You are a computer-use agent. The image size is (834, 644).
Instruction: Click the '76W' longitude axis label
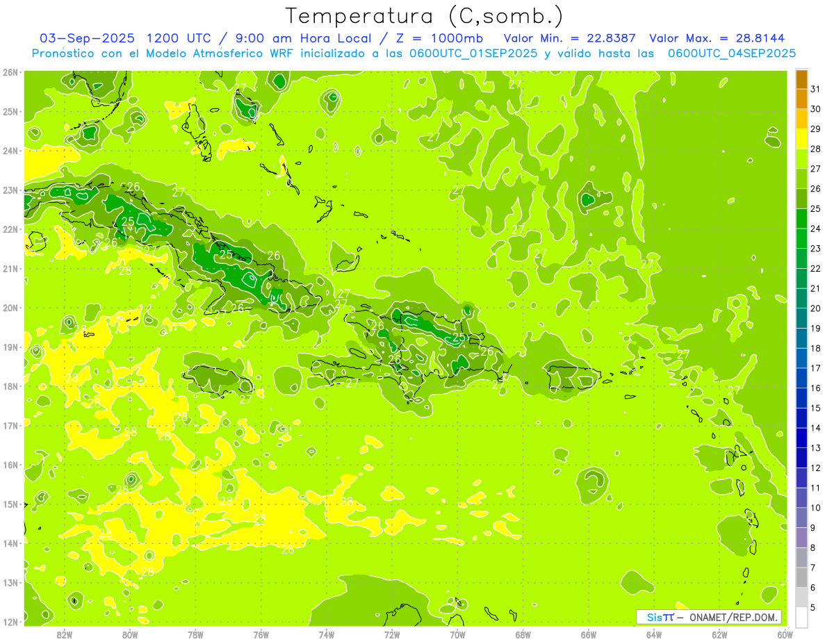(x=261, y=634)
